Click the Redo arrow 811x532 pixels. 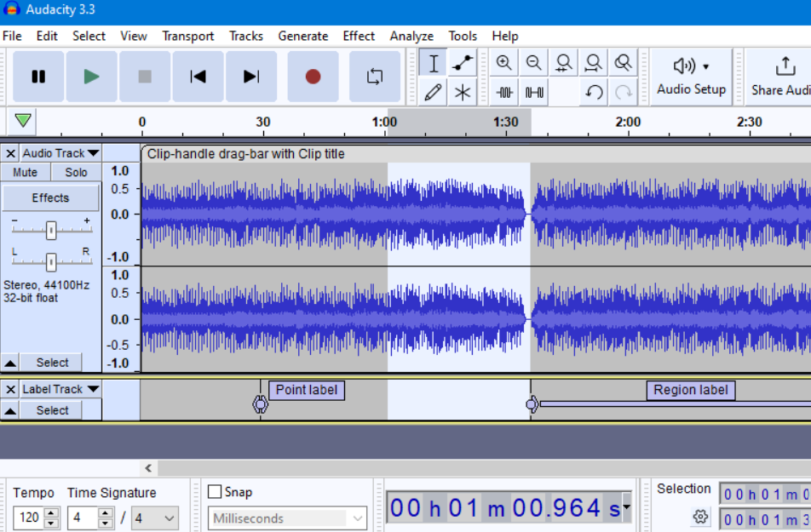[624, 93]
